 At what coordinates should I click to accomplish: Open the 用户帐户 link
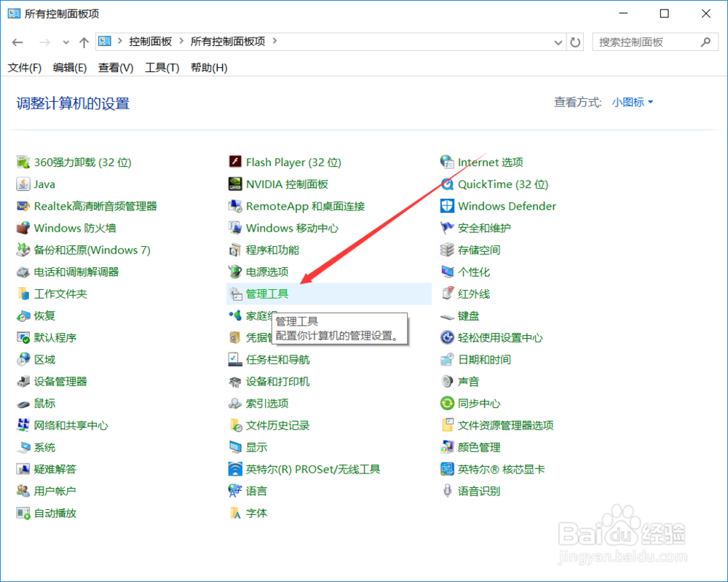pos(55,491)
